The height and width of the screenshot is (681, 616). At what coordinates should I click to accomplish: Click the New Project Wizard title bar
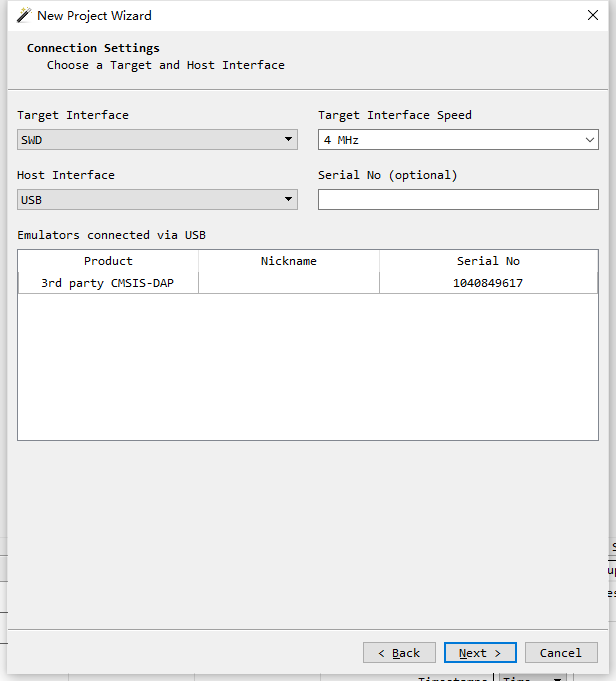click(x=300, y=15)
